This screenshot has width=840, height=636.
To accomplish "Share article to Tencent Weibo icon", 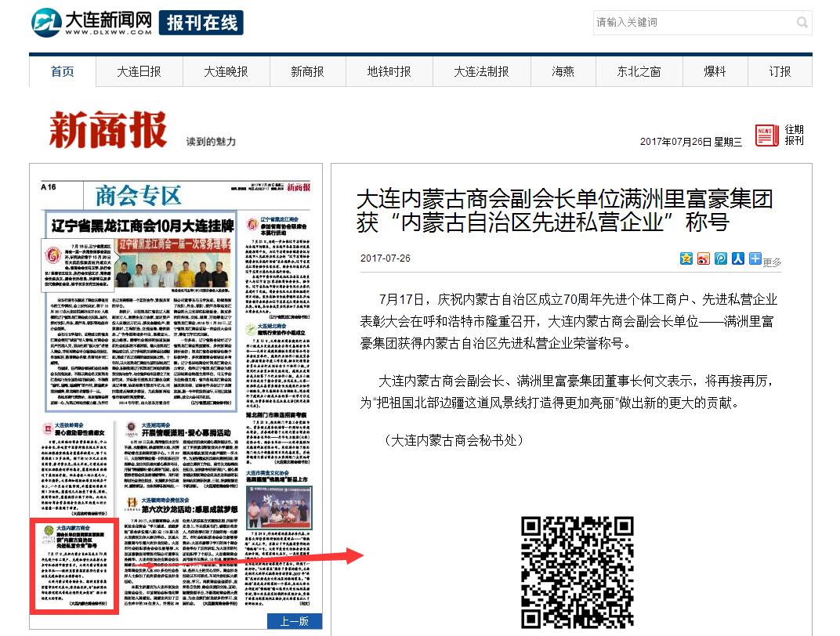I will pos(721,258).
